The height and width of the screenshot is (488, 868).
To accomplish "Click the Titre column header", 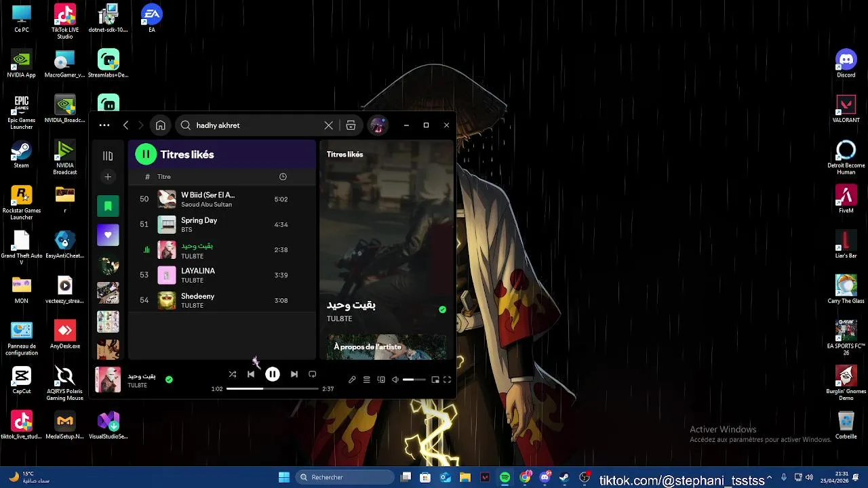I will coord(164,177).
